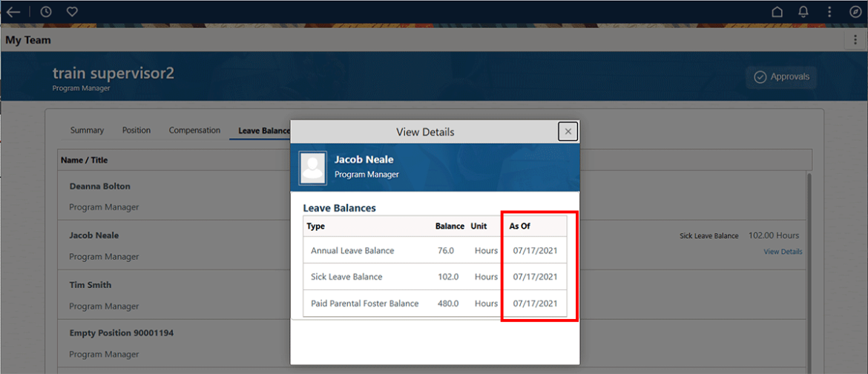Go to the home icon

coord(777,12)
